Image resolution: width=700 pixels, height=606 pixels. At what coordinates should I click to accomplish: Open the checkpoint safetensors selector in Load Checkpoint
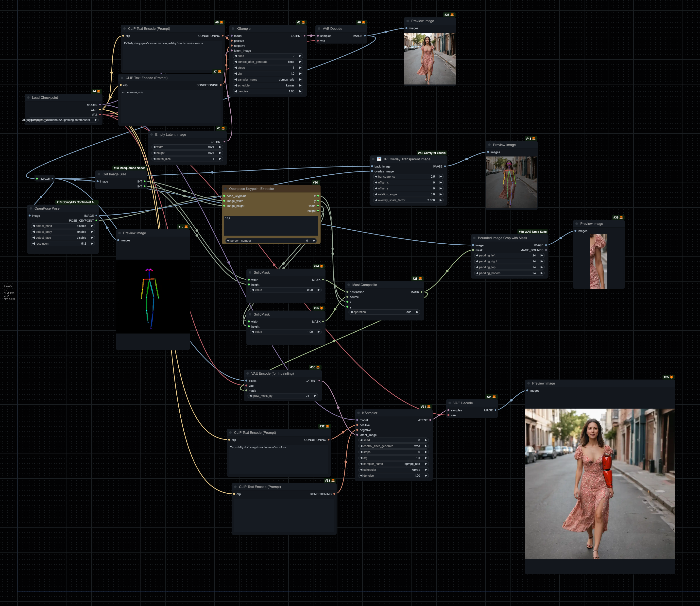(x=63, y=120)
